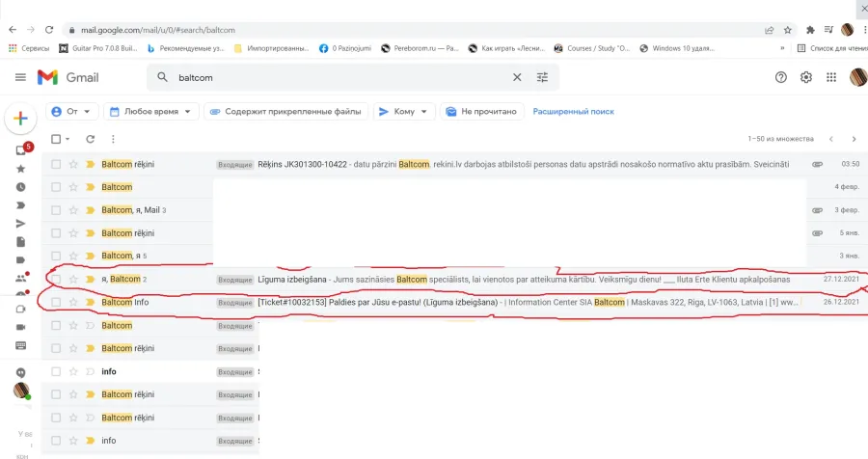
Task: Open Ticket#10032153 email from Baltcom Info
Action: pyautogui.click(x=457, y=303)
